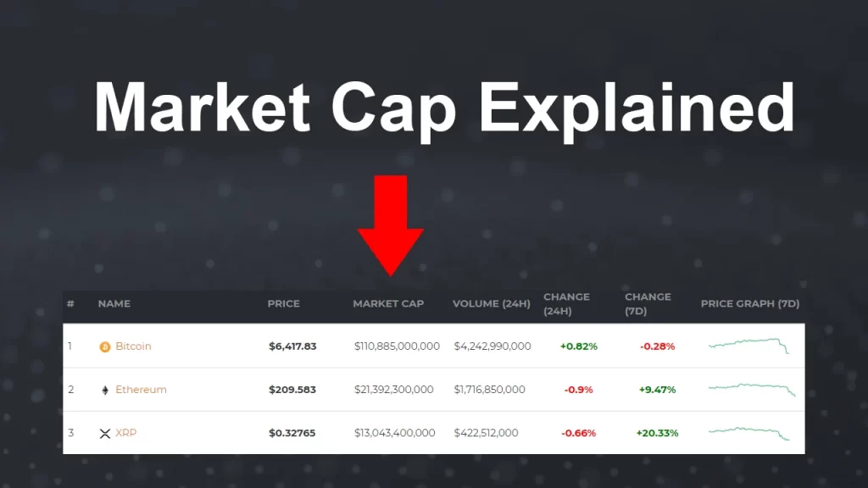The width and height of the screenshot is (868, 488).
Task: Expand the CHANGE (7D) column header
Action: pyautogui.click(x=648, y=303)
